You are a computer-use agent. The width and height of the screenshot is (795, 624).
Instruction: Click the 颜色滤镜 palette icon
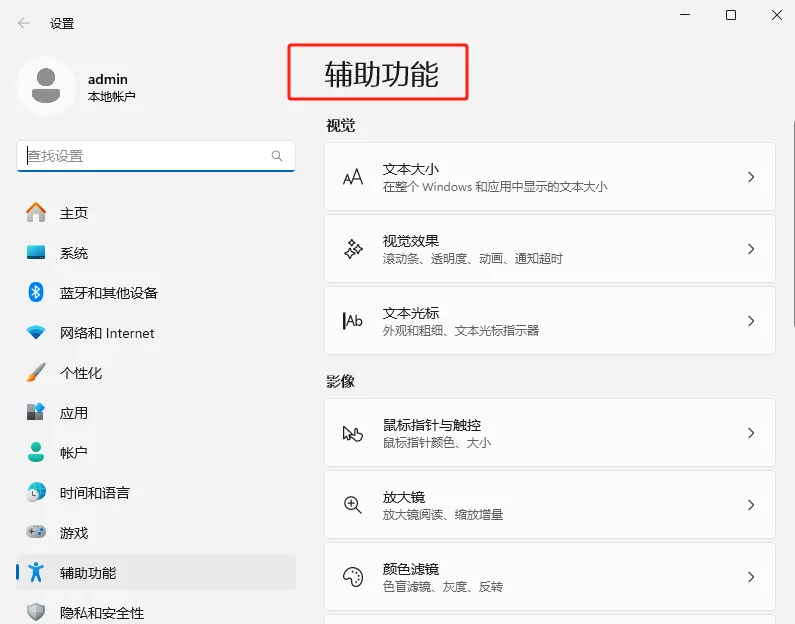click(353, 577)
